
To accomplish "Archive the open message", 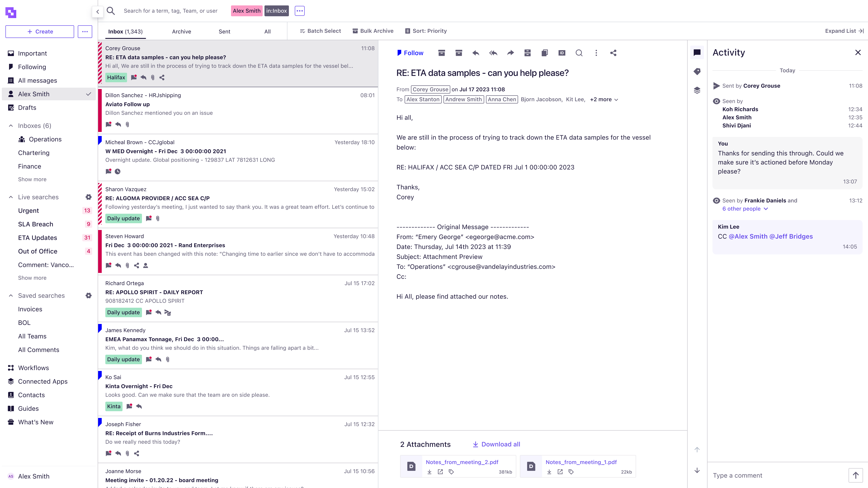I will pyautogui.click(x=441, y=53).
